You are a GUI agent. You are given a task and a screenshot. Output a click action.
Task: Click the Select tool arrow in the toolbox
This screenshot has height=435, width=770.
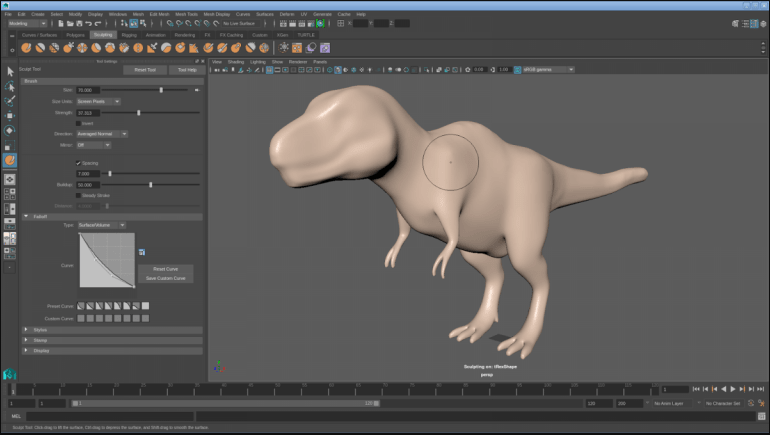point(10,72)
